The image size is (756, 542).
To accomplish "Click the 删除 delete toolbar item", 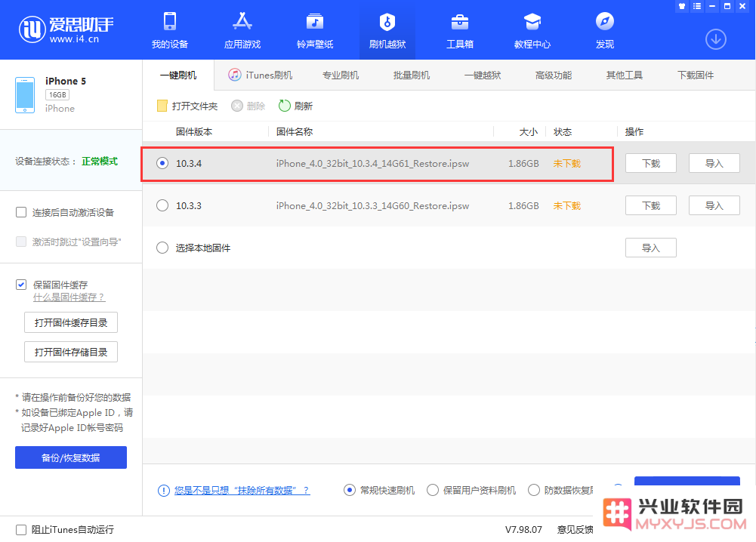I will point(248,106).
